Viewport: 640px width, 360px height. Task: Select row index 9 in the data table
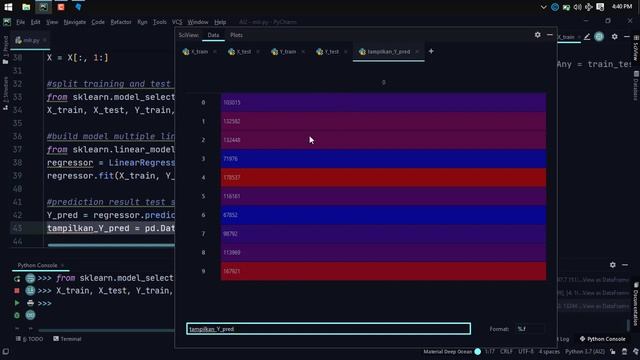coord(203,271)
